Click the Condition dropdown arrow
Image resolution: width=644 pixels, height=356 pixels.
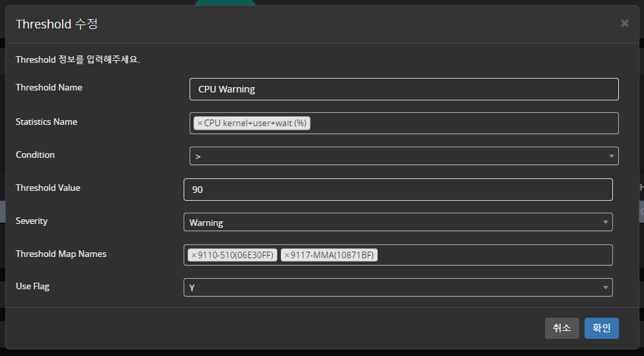point(611,156)
